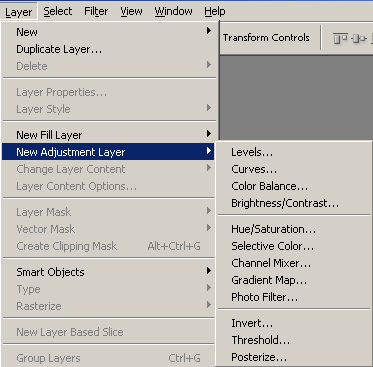Open the Help menu
This screenshot has width=373, height=367.
point(215,12)
